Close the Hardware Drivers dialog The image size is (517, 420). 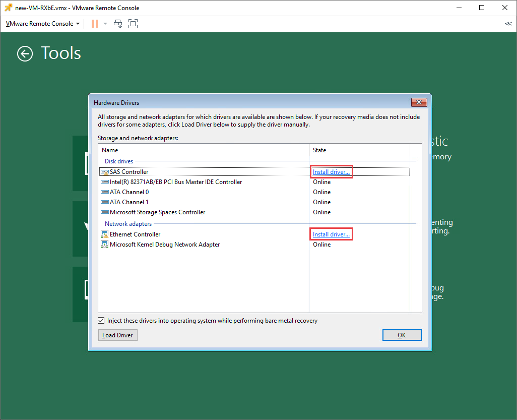(x=419, y=102)
